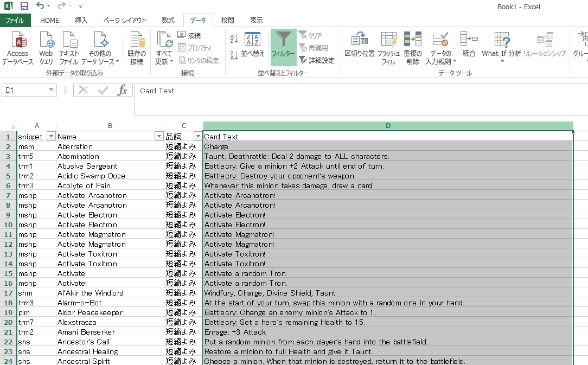Click the enter checkmark formula button
Viewport: 588px width, 365px height.
pos(103,90)
